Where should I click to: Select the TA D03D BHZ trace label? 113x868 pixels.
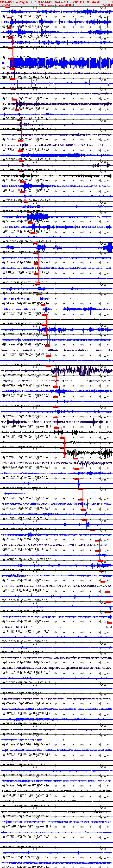(26, 662)
